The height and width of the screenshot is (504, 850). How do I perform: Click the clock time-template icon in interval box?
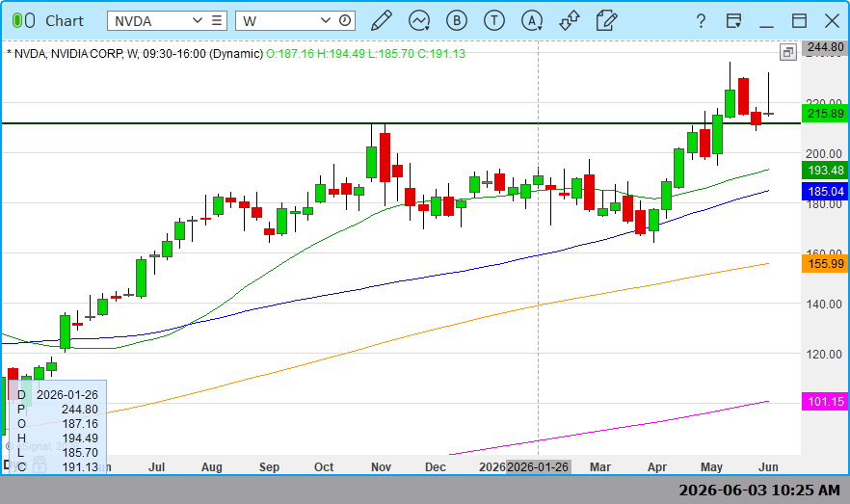click(x=345, y=20)
